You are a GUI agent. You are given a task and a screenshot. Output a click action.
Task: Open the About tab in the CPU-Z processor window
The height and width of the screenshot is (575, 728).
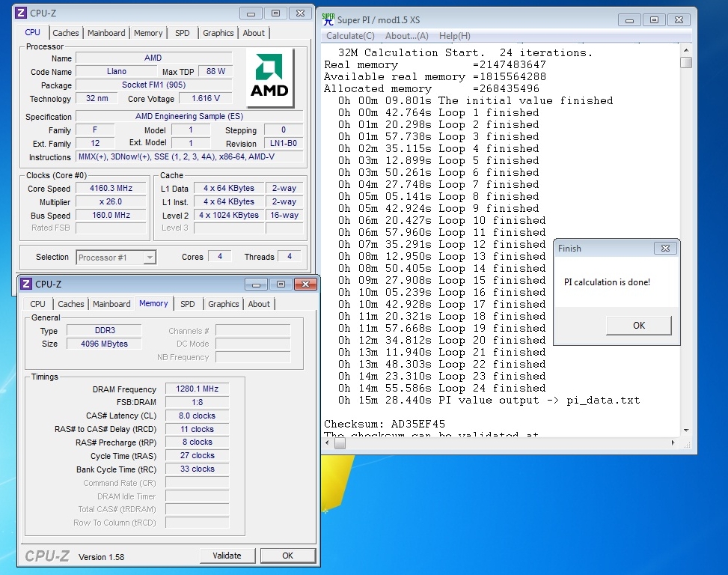click(x=254, y=33)
